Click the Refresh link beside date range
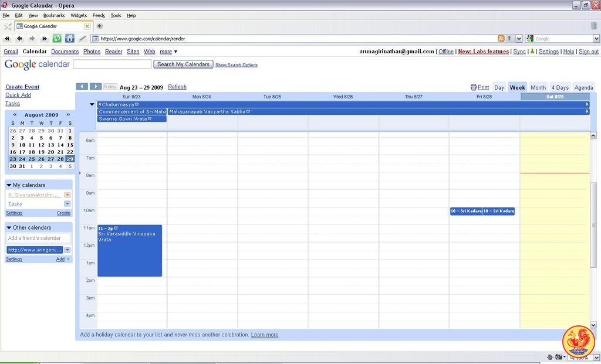Viewport: 601px width, 364px height. coord(177,87)
